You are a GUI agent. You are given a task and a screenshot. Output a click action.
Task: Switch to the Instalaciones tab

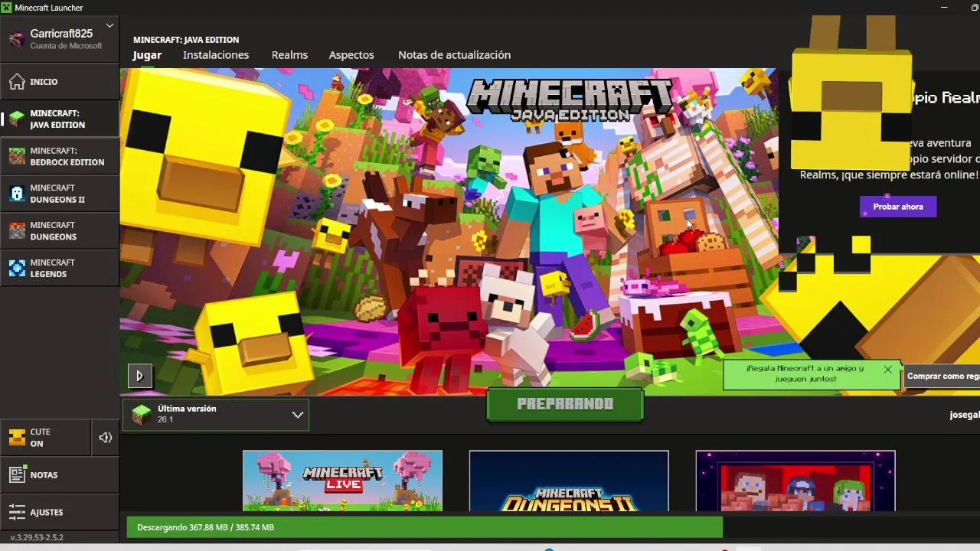click(x=216, y=55)
